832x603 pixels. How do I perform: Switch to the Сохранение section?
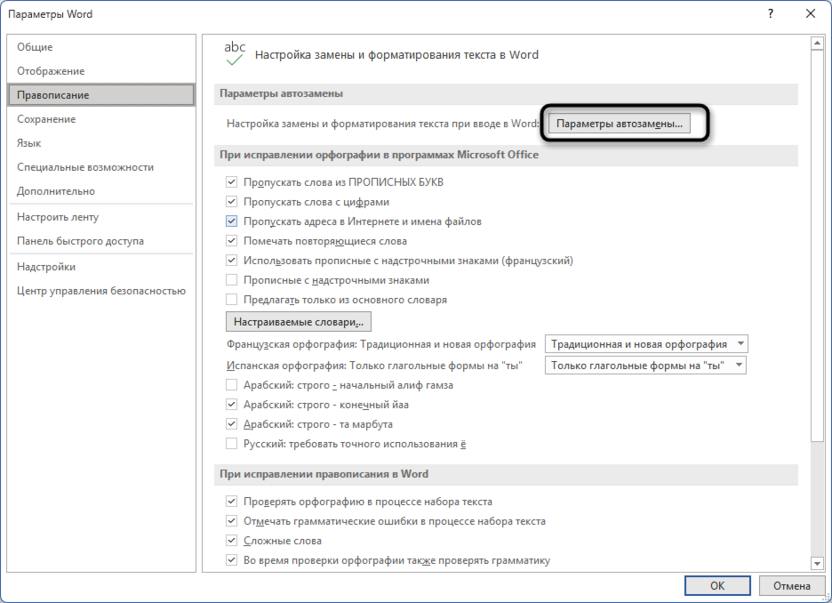pyautogui.click(x=48, y=118)
